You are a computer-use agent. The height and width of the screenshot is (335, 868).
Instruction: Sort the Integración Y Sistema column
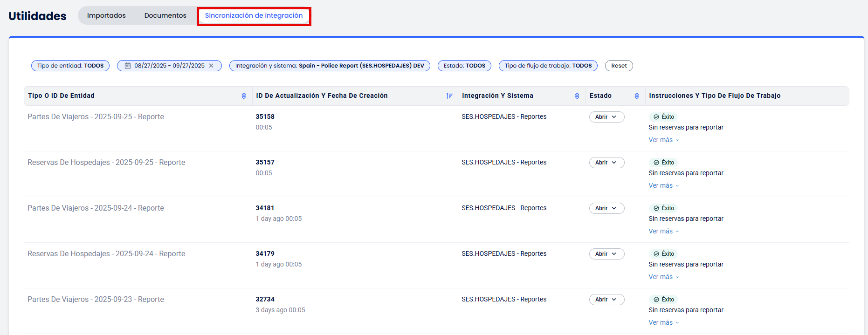[x=577, y=96]
